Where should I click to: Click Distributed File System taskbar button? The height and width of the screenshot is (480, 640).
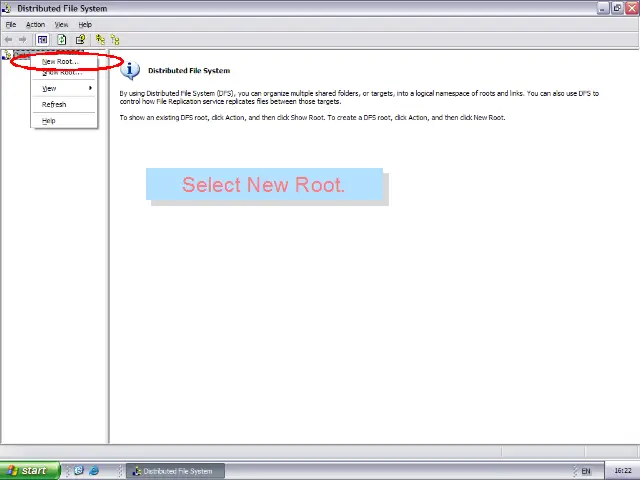[x=175, y=471]
